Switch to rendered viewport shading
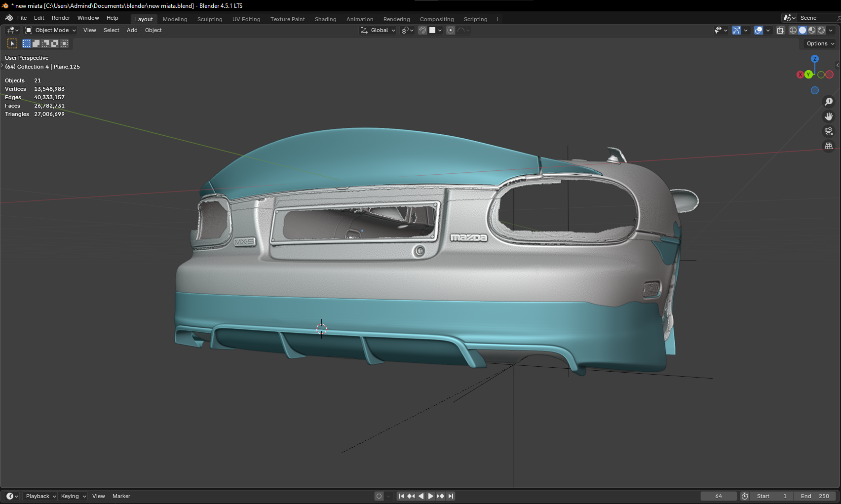This screenshot has height=504, width=841. (x=821, y=30)
